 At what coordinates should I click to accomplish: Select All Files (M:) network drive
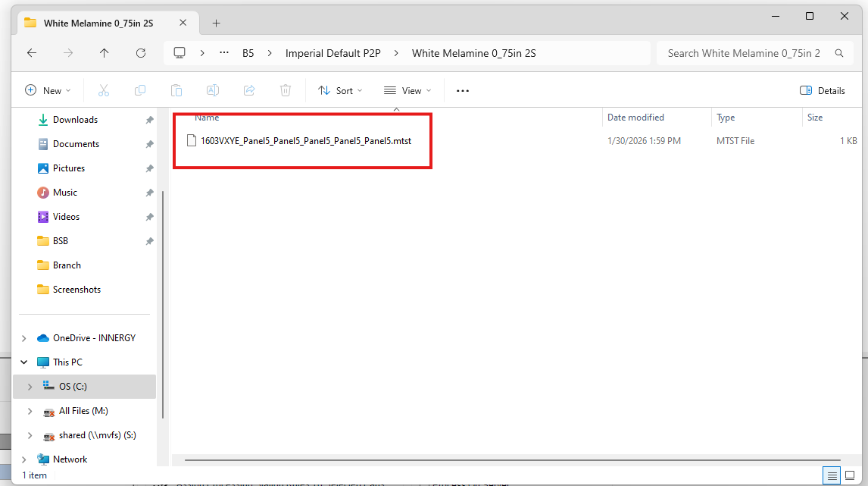(83, 411)
